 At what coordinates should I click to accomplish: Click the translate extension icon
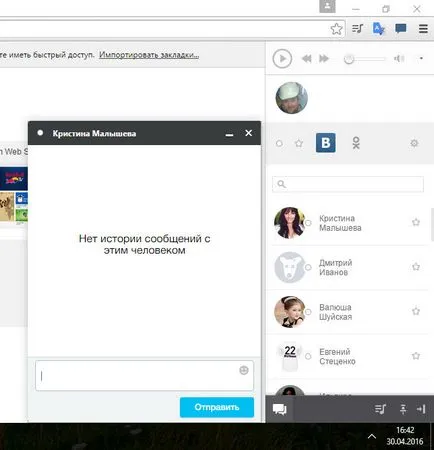tap(379, 29)
